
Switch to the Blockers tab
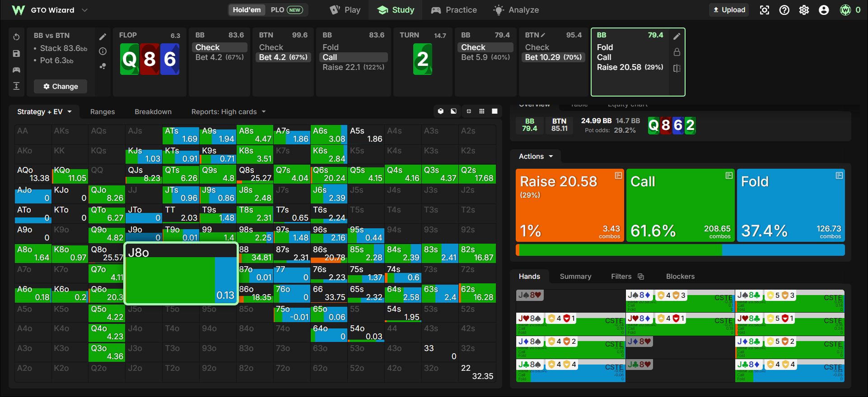pos(680,277)
